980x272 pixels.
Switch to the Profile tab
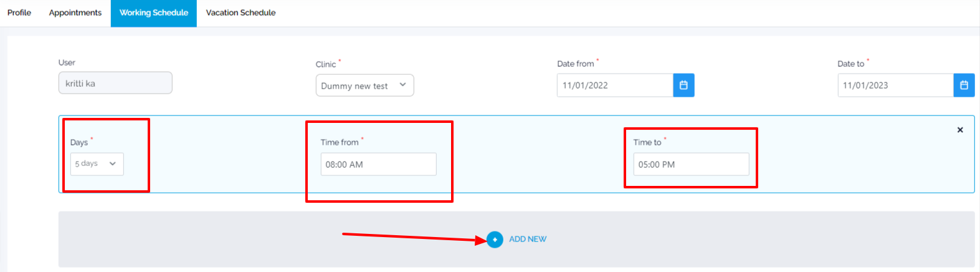coord(19,12)
